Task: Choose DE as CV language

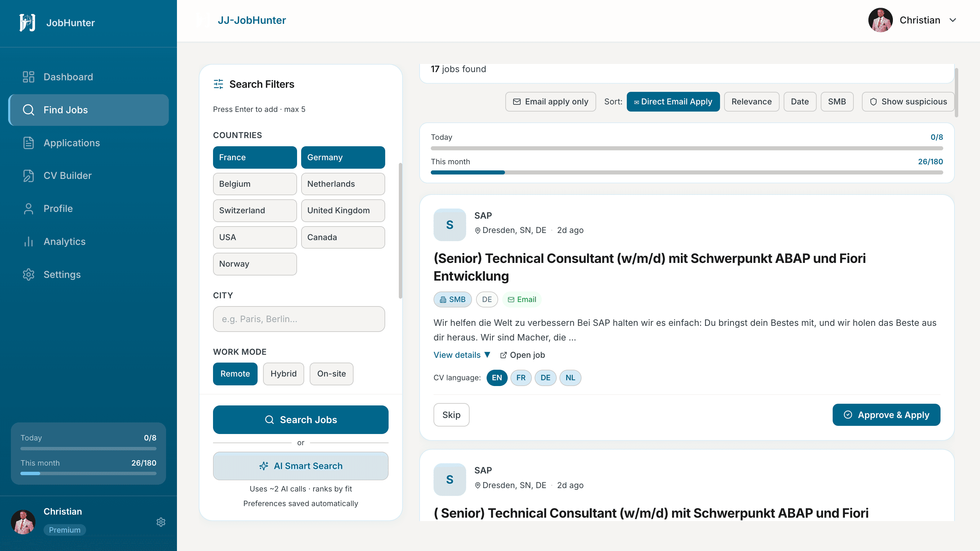Action: 545,378
